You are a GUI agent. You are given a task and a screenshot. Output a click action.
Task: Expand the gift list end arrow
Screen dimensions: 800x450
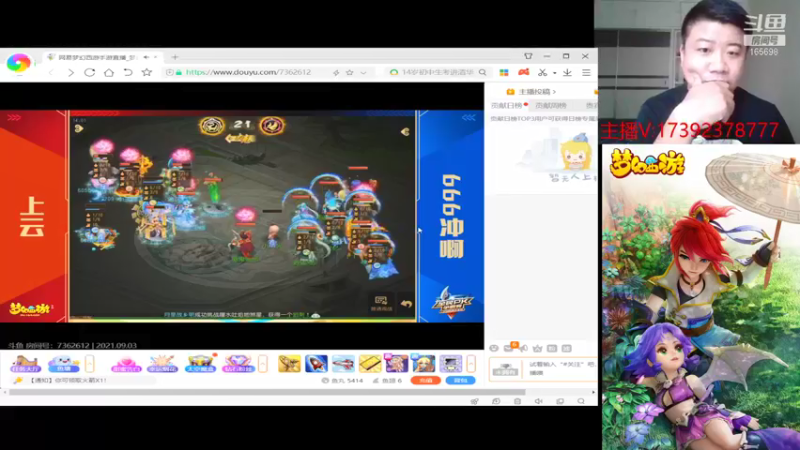[x=470, y=364]
